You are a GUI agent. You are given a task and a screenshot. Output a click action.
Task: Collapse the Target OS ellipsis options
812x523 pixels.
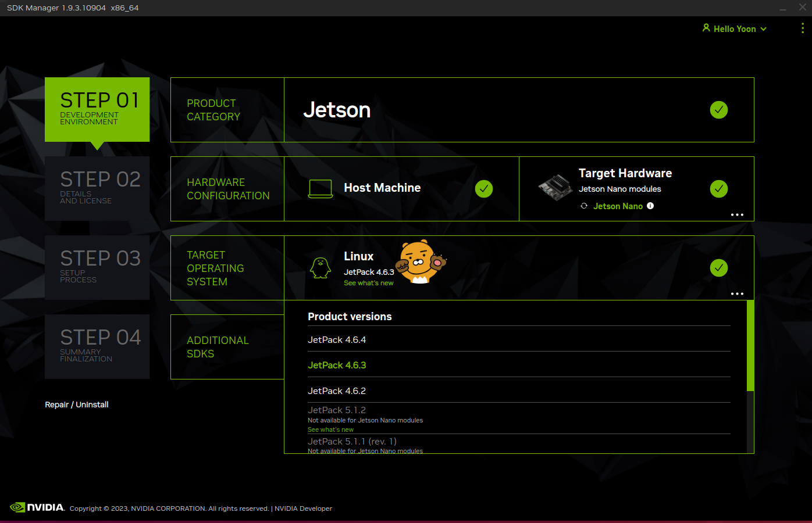click(x=737, y=293)
